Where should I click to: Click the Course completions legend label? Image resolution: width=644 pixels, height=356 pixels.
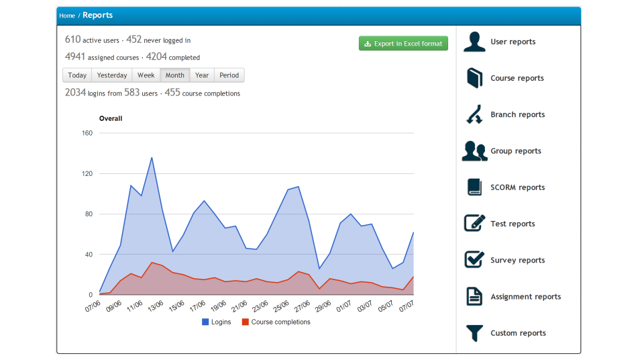click(280, 322)
